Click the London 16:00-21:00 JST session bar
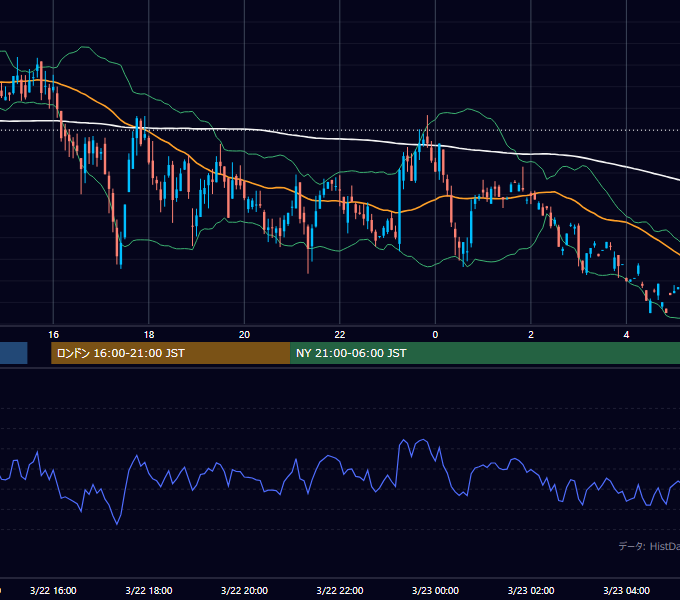 tap(170, 353)
